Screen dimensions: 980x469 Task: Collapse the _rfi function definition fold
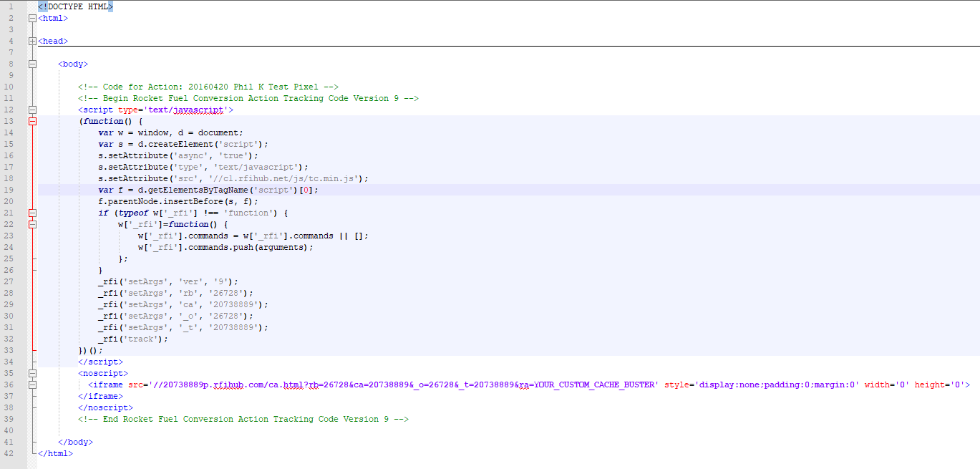coord(33,224)
